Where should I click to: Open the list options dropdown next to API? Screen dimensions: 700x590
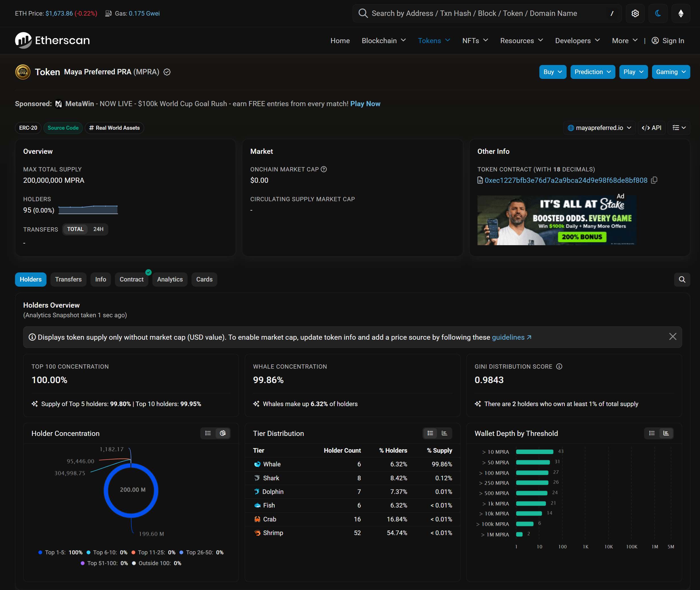coord(679,128)
